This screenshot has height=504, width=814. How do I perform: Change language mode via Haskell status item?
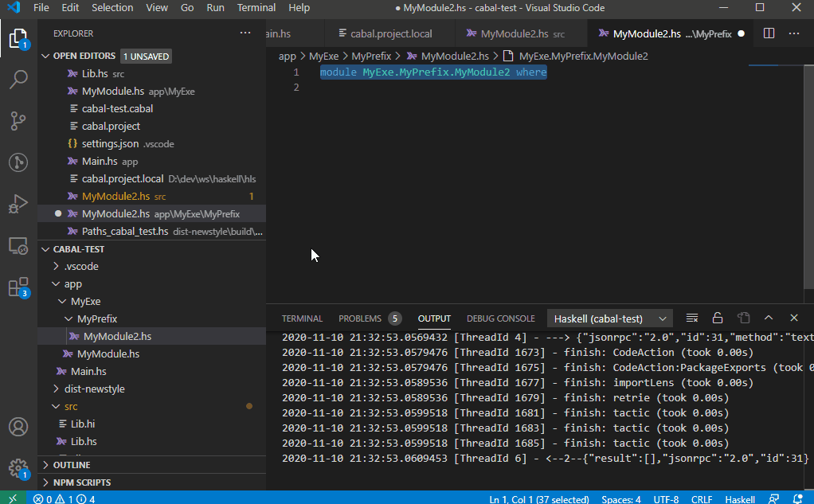click(740, 499)
